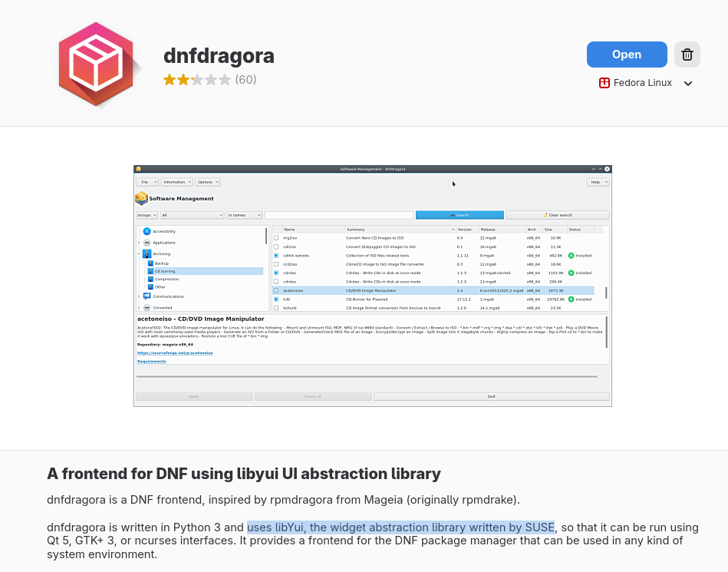Image resolution: width=728 pixels, height=572 pixels.
Task: Click sentence 'dnfdragora is a DNF frontend, inspired by'
Action: [x=283, y=500]
